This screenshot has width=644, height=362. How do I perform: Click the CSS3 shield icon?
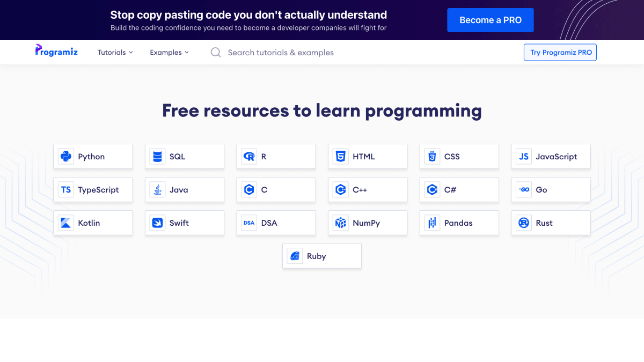click(x=432, y=157)
